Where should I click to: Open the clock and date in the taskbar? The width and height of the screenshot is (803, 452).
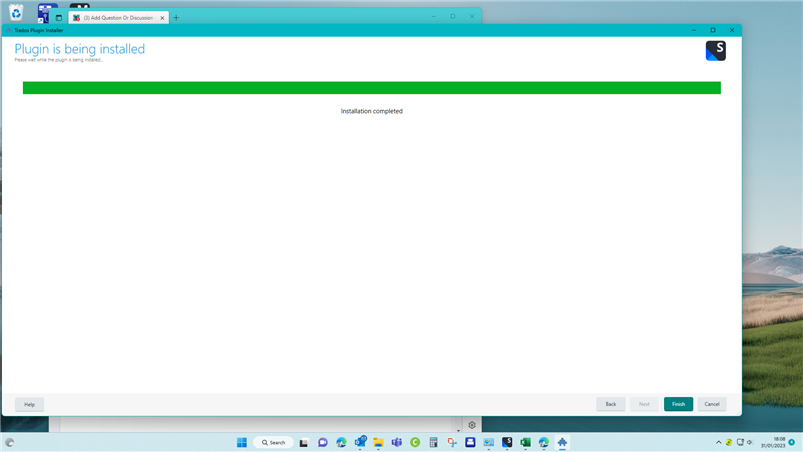pyautogui.click(x=773, y=442)
